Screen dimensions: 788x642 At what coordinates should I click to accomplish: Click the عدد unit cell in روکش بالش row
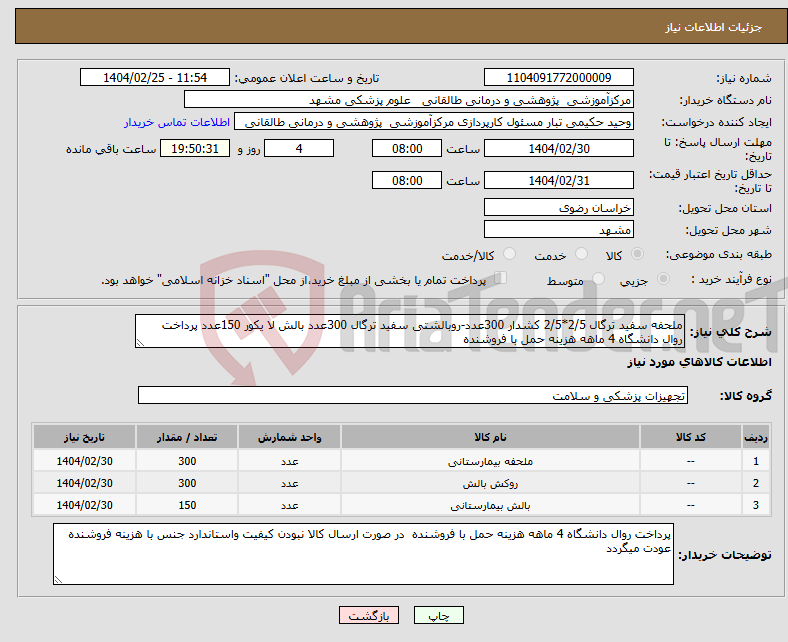(x=289, y=483)
